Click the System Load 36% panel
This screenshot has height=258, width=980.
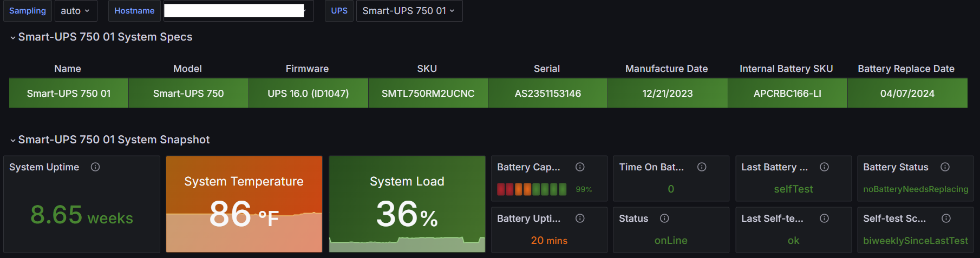[x=407, y=204]
